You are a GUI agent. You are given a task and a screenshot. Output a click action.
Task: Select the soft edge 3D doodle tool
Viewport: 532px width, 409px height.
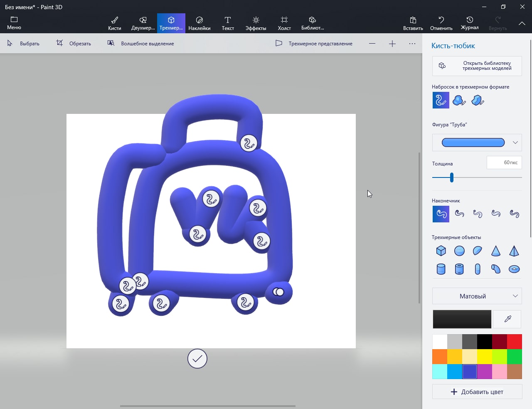coord(459,100)
